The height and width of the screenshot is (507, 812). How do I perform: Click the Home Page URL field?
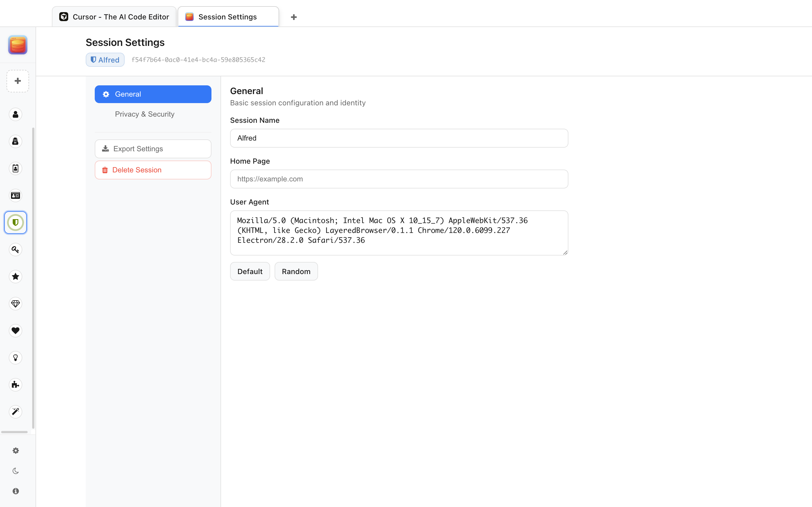pos(399,179)
